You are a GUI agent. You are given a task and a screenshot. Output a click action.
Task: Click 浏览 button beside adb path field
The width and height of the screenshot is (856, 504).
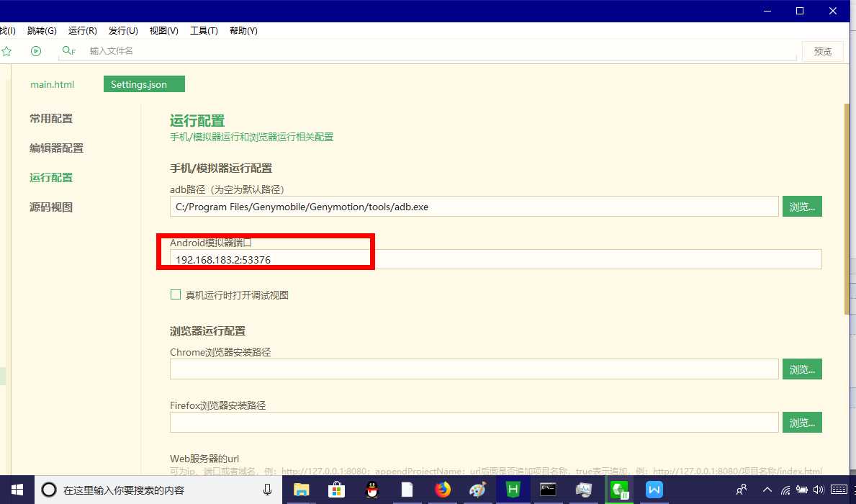(x=801, y=207)
